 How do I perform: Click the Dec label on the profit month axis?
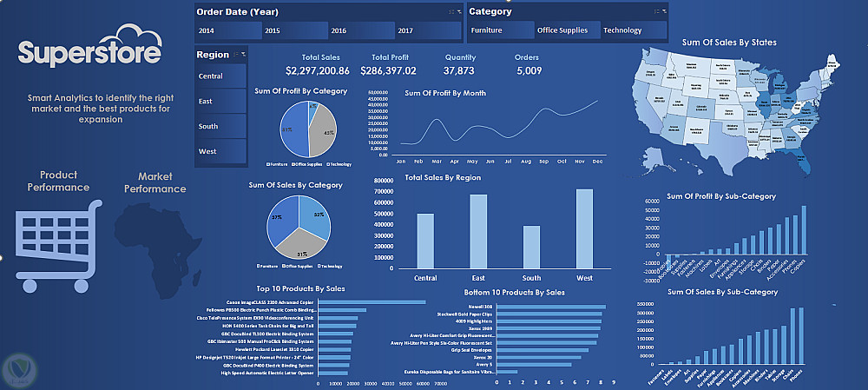[x=597, y=162]
